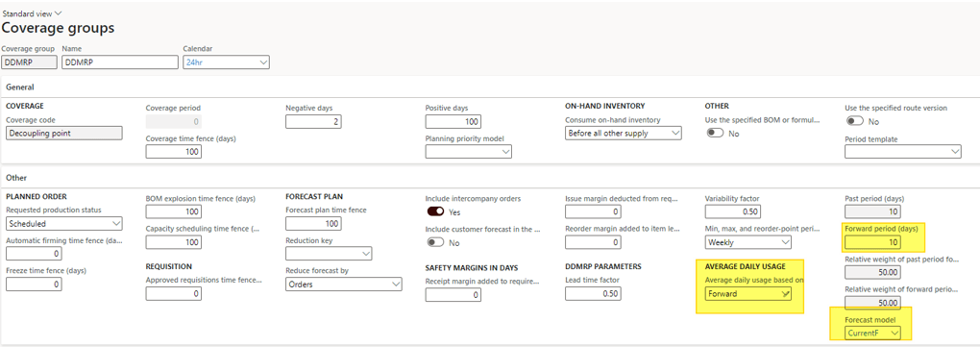The height and width of the screenshot is (347, 980).
Task: Edit the Positive days field
Action: tap(453, 121)
